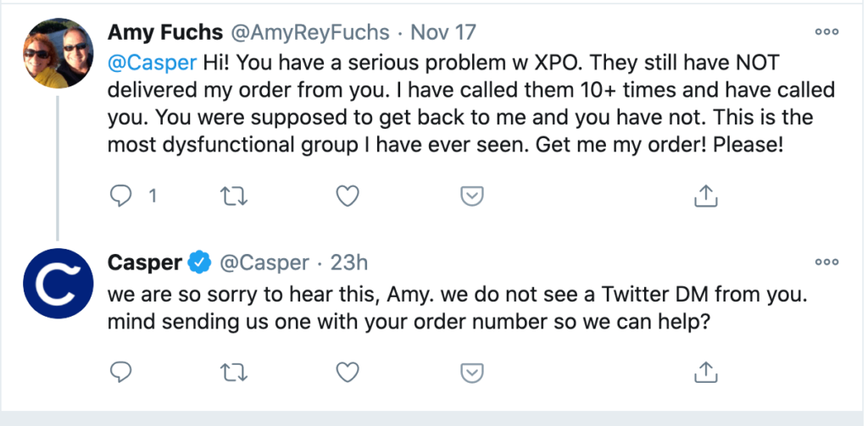Send Casper's tweet via Direct Message icon
The image size is (868, 426).
coord(471,372)
